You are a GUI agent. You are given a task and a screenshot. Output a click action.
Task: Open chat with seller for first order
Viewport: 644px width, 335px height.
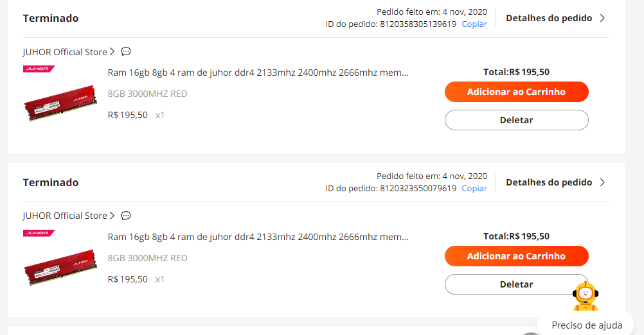(x=126, y=52)
